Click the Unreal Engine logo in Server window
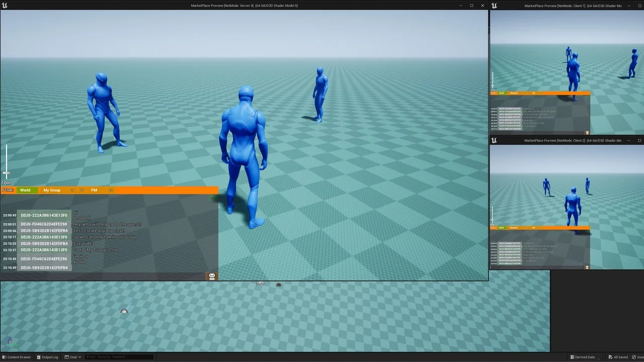Screen dimensions: 644x362 tap(5, 6)
